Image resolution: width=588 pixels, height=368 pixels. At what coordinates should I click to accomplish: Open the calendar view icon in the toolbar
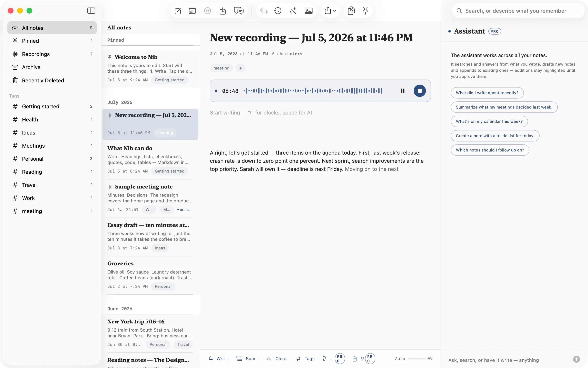[192, 11]
